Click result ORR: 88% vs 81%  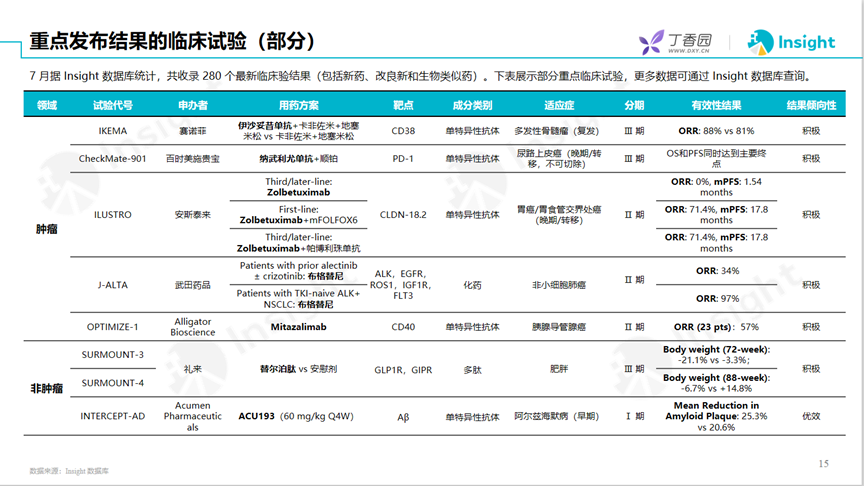point(716,131)
